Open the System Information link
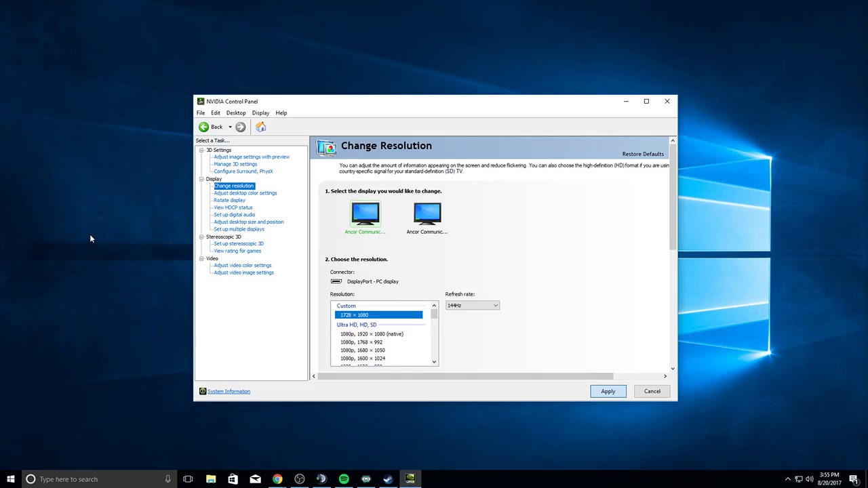868x488 pixels. pos(229,391)
